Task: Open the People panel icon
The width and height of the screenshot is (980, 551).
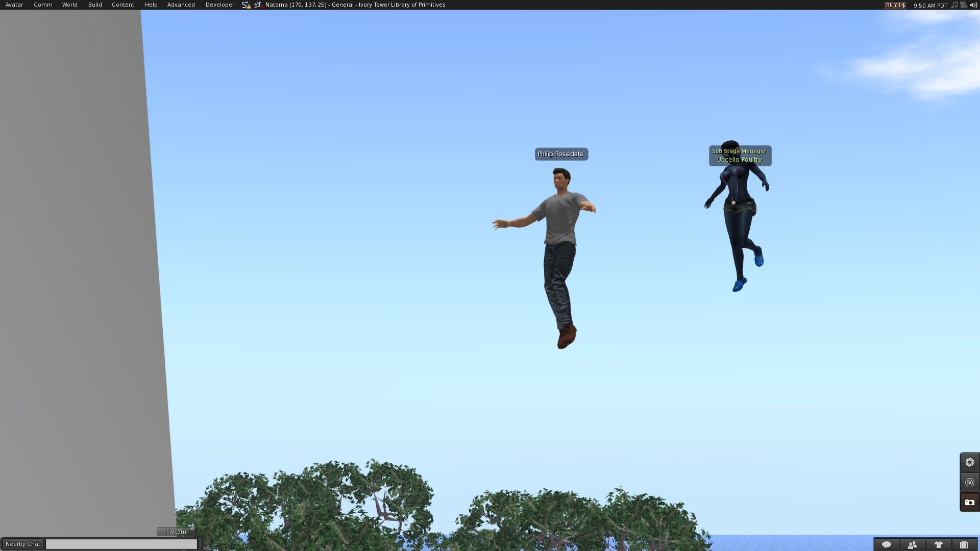Action: tap(912, 544)
